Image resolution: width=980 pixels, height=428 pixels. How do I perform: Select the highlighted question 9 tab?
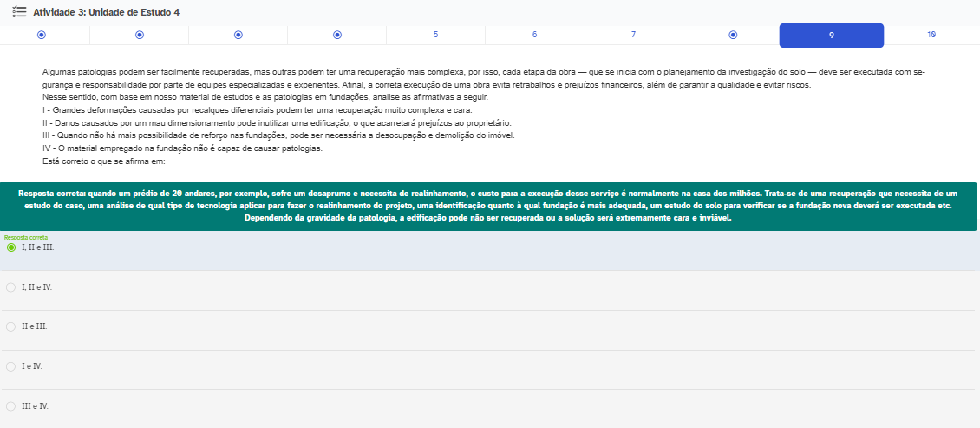tap(831, 36)
